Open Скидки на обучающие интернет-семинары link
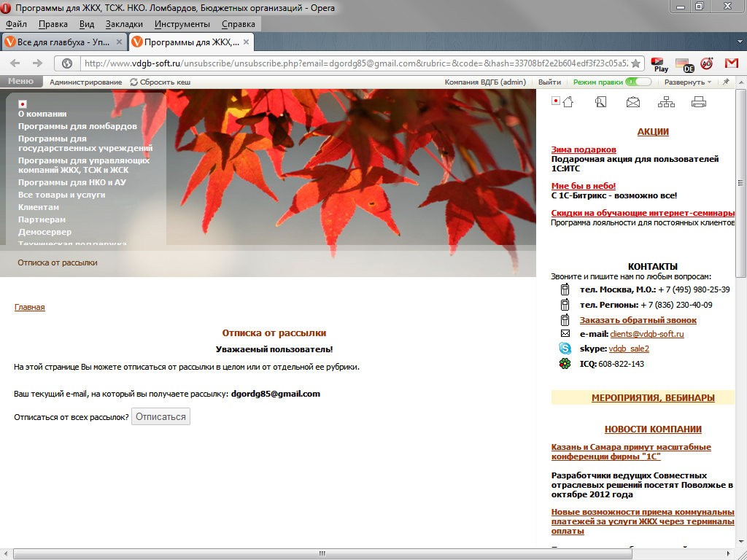Image resolution: width=747 pixels, height=560 pixels. pyautogui.click(x=643, y=213)
